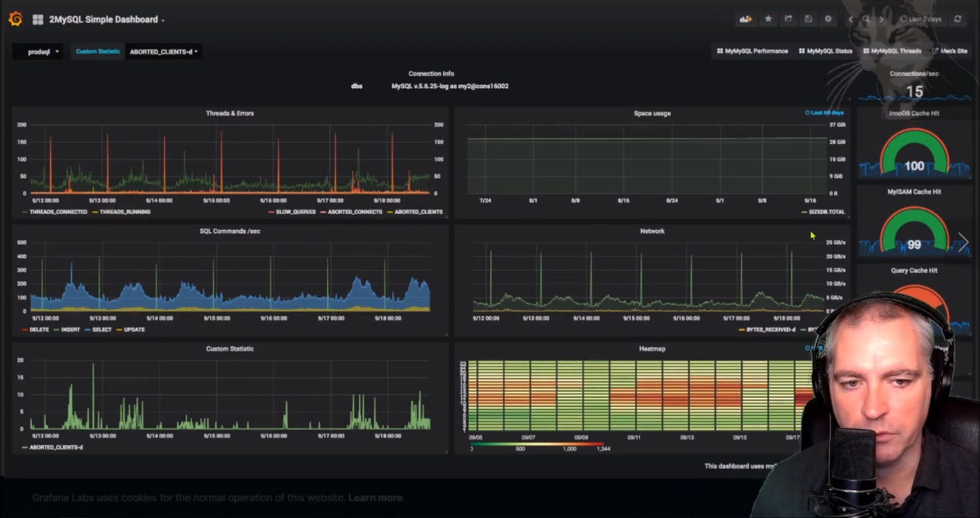
Task: Open the Threads & Errors panel title menu
Action: click(x=230, y=113)
